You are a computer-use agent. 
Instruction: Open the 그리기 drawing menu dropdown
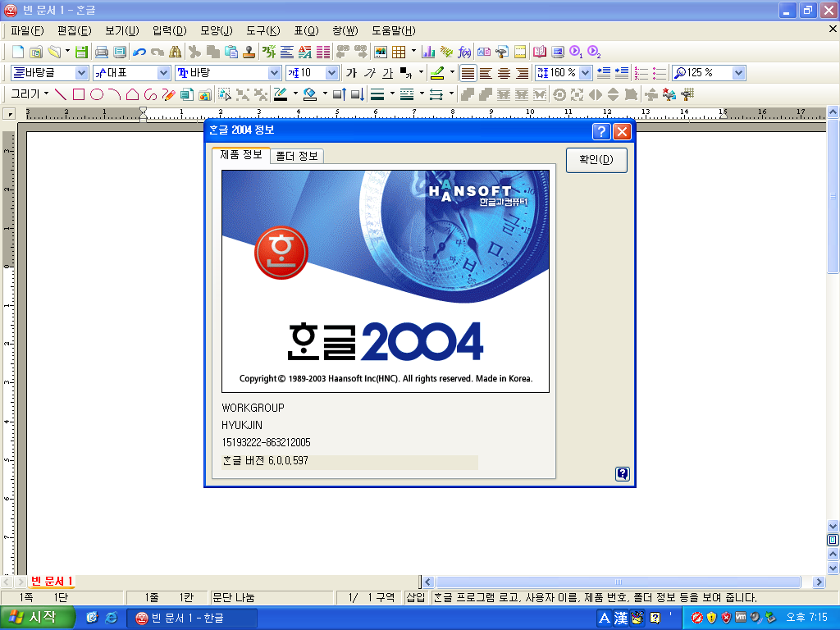coord(30,94)
